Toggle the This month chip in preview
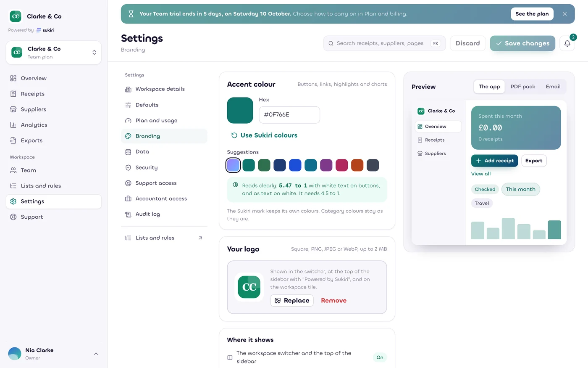This screenshot has width=588, height=368. click(521, 189)
